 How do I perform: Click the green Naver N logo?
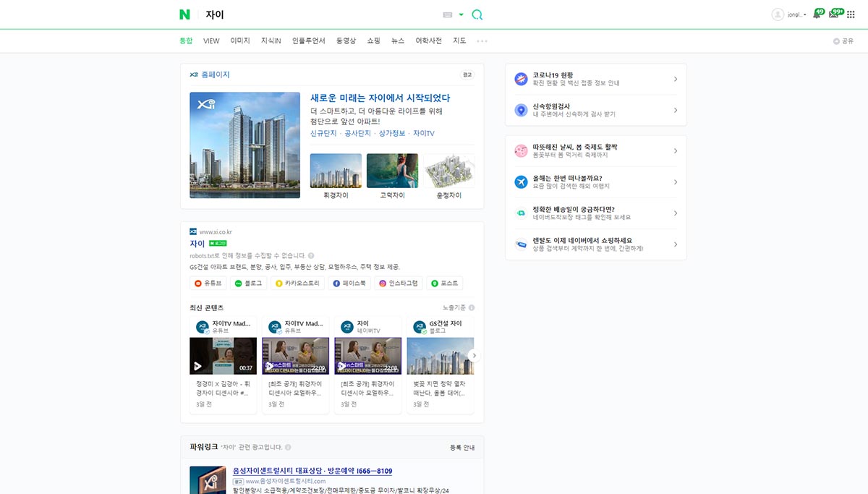click(185, 14)
